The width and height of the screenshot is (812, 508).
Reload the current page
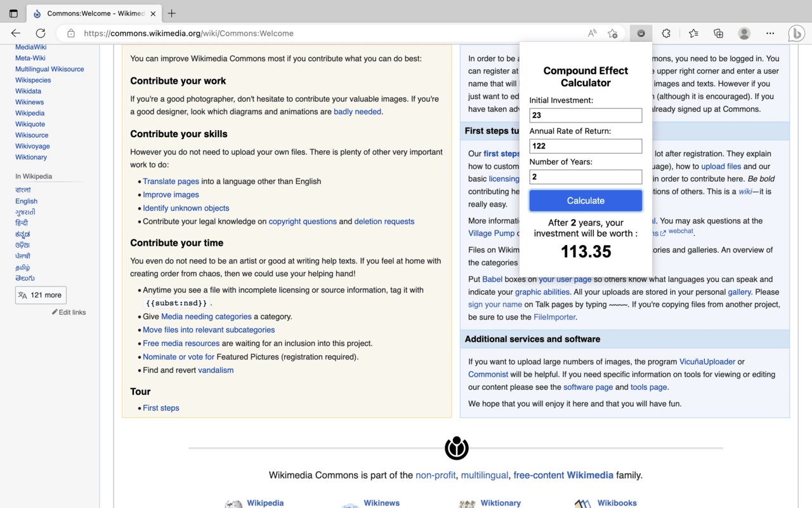[x=41, y=33]
